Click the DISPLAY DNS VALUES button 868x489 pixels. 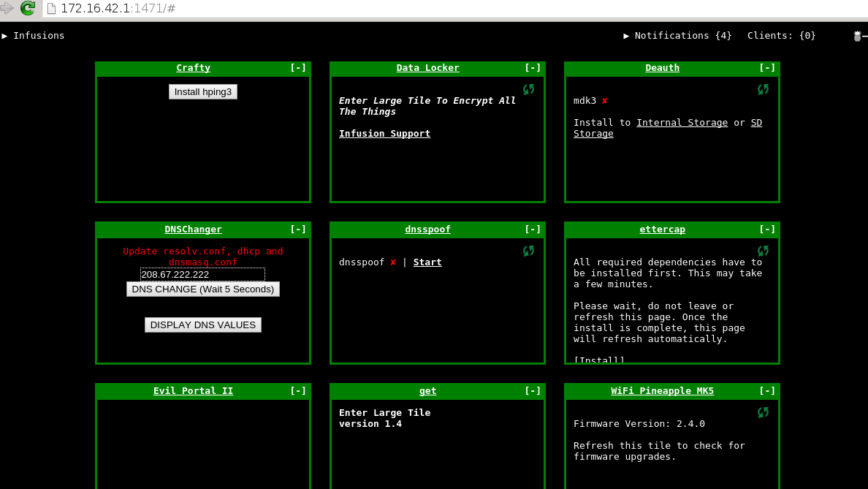pyautogui.click(x=203, y=325)
